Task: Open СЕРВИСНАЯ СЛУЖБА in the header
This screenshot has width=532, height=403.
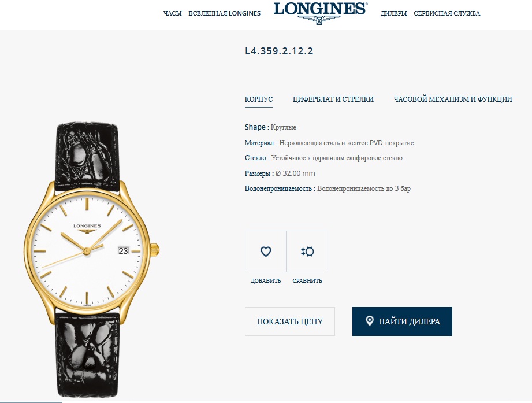Action: [447, 13]
